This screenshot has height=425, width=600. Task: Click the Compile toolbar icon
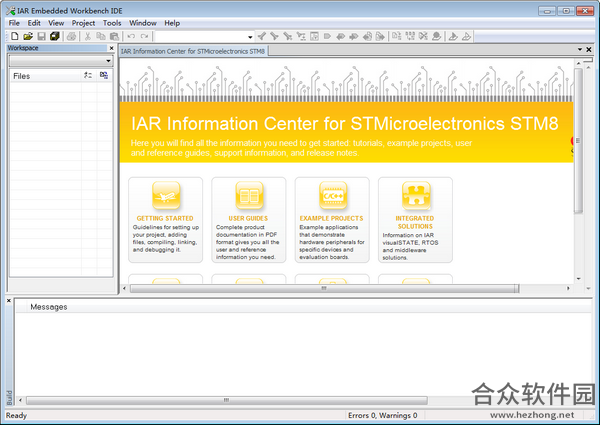(397, 36)
